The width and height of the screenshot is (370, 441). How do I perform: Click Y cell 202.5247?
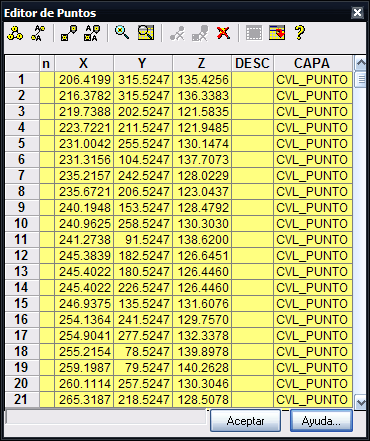point(143,111)
